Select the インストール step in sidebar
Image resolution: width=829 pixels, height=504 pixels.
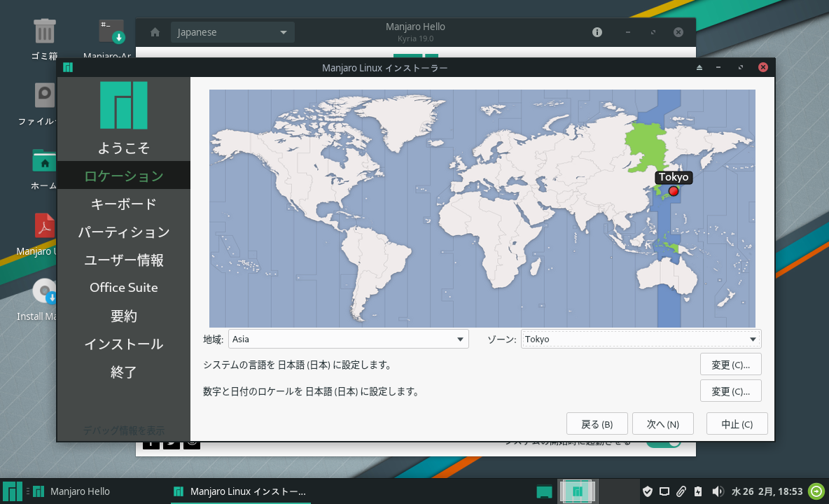point(124,344)
